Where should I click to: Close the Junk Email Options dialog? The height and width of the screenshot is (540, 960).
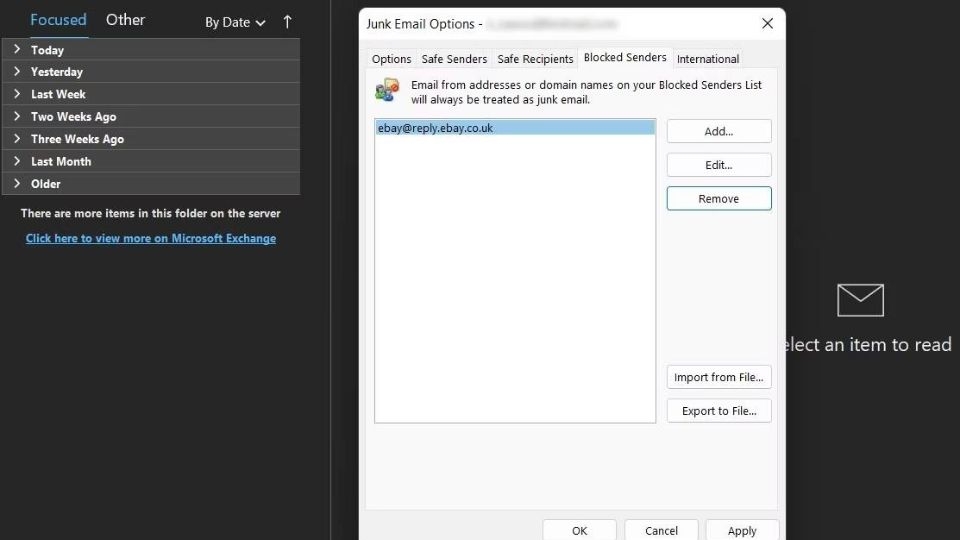point(767,23)
